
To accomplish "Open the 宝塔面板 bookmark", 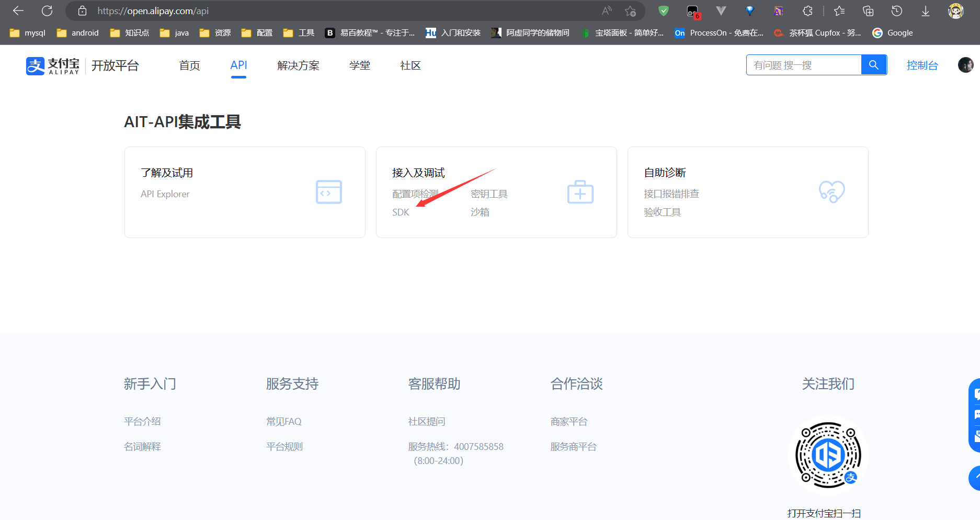I will coord(622,33).
